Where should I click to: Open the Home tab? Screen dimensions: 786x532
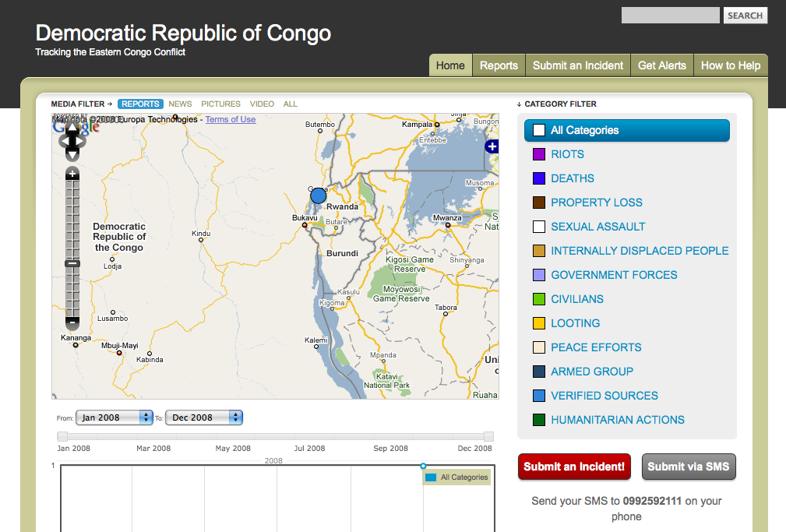click(450, 65)
